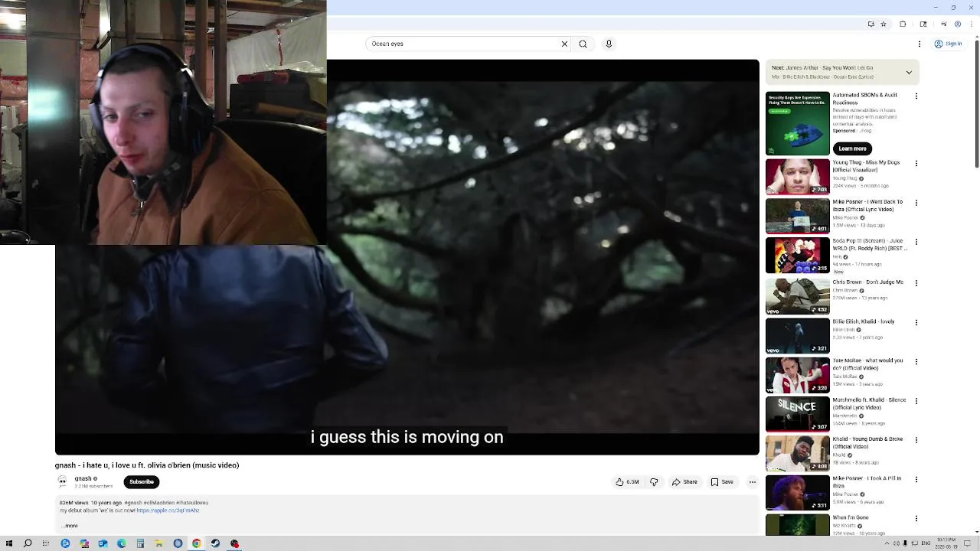
Task: Open options for Billie Eilish lovely video
Action: click(x=916, y=323)
